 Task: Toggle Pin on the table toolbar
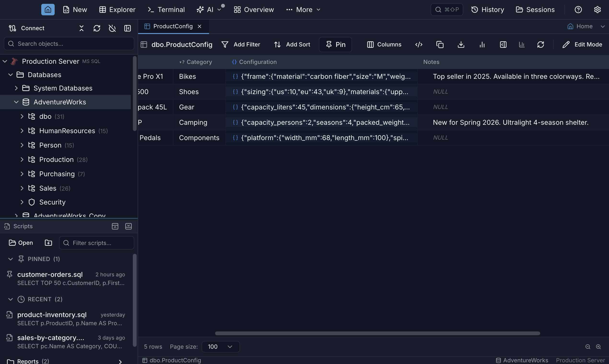335,44
